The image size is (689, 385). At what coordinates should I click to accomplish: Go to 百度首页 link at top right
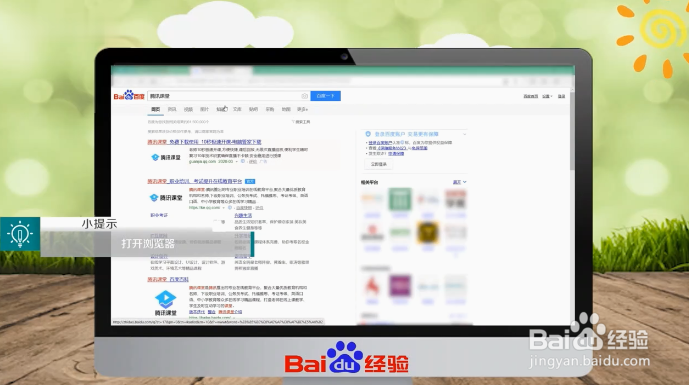[x=531, y=96]
